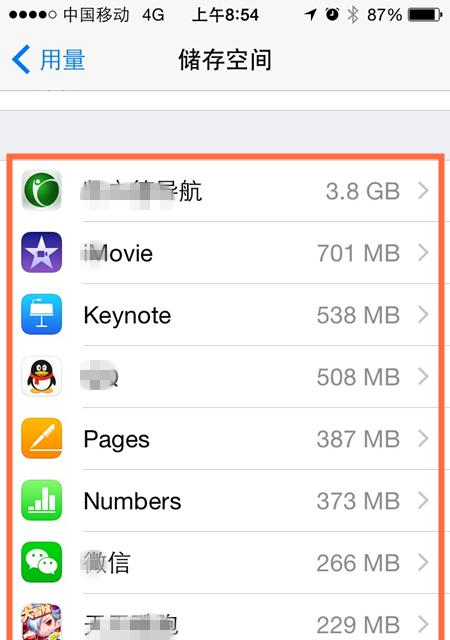450x640 pixels.
Task: Tap the Keynote podium icon
Action: click(42, 314)
